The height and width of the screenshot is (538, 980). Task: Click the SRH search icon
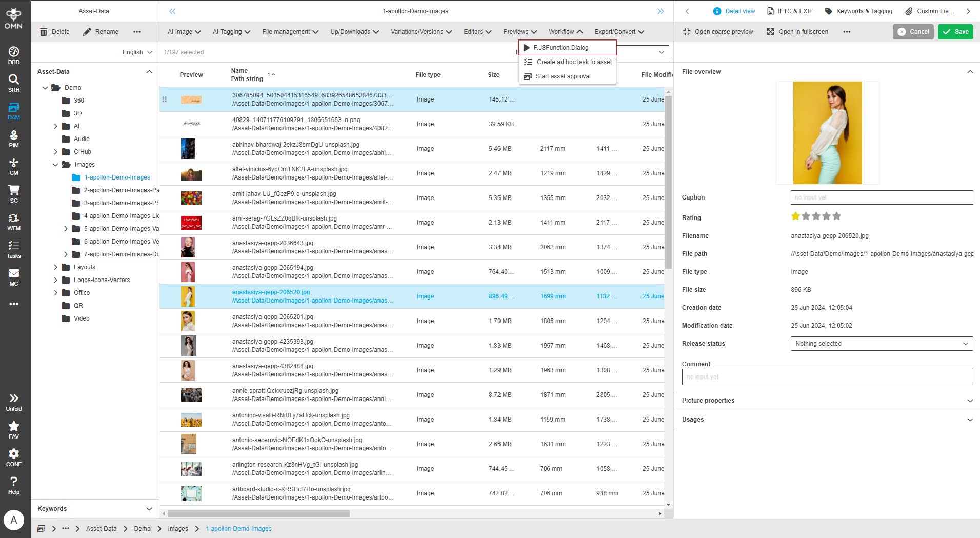pos(14,83)
